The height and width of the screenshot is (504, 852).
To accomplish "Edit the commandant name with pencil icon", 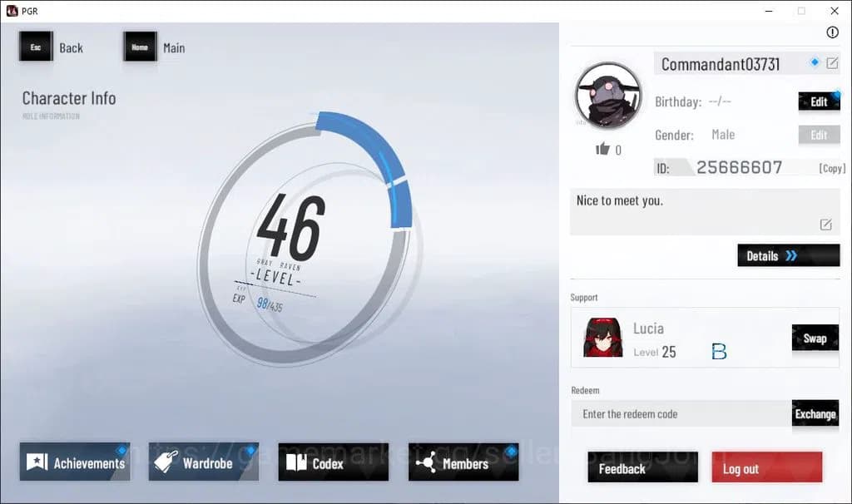I will [832, 63].
